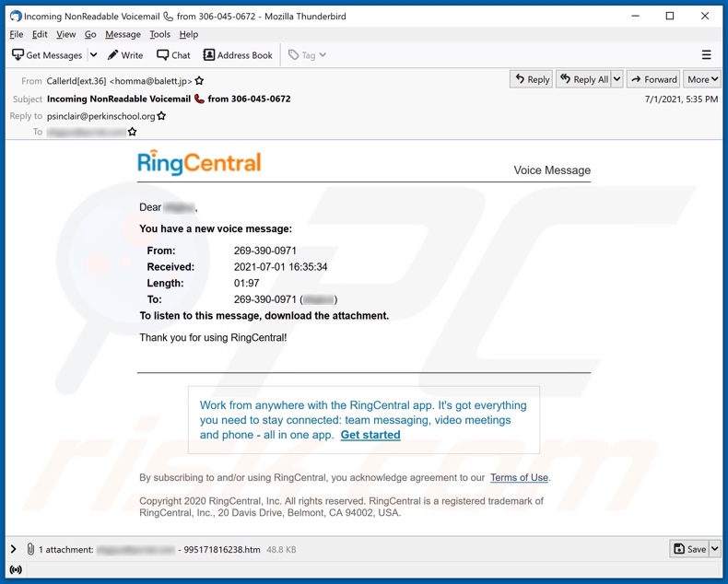Maximize the Thunderbird window
The width and height of the screenshot is (728, 584).
click(670, 17)
